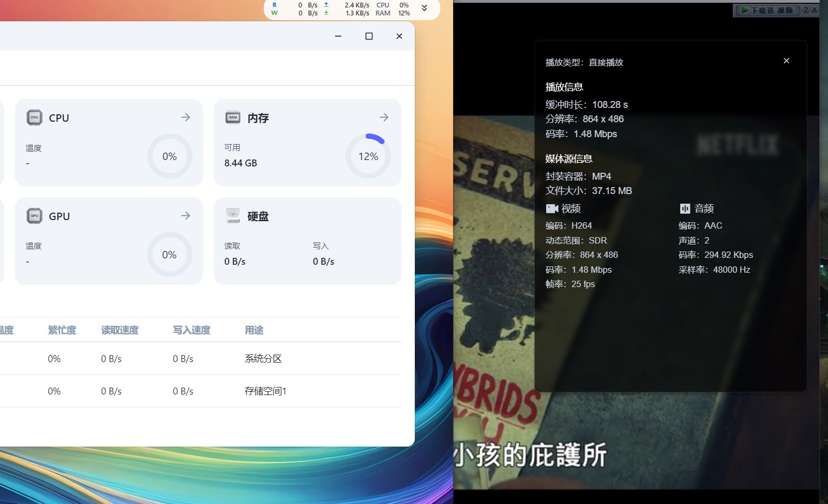Click 分辨率：864 x 486 under 播放信息

(x=584, y=119)
